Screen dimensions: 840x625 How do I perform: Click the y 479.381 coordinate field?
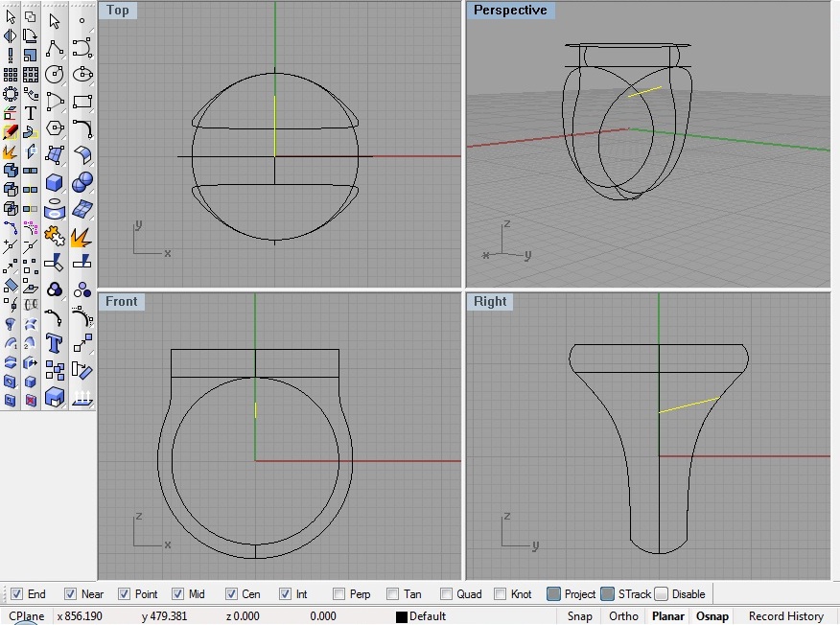pos(165,616)
